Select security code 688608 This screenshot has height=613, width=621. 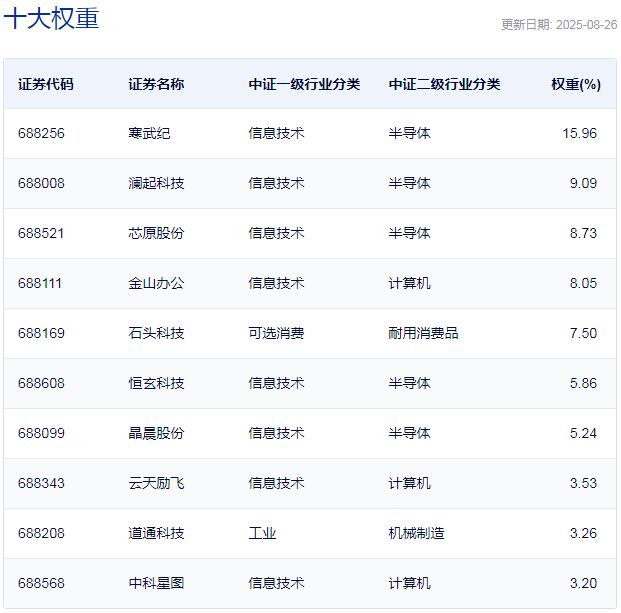pyautogui.click(x=41, y=383)
